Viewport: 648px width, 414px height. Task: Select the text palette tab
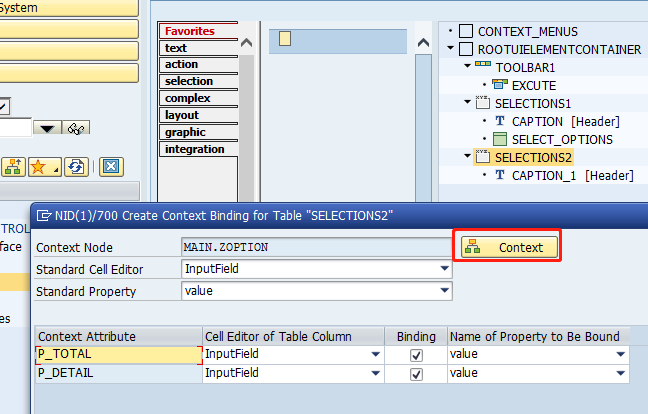[198, 48]
